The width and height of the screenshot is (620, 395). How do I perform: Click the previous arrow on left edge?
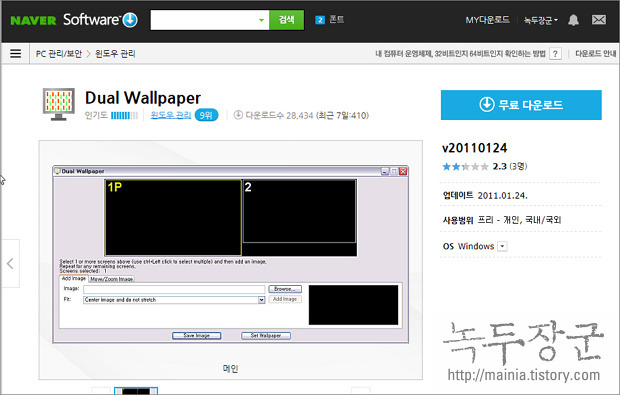click(10, 263)
